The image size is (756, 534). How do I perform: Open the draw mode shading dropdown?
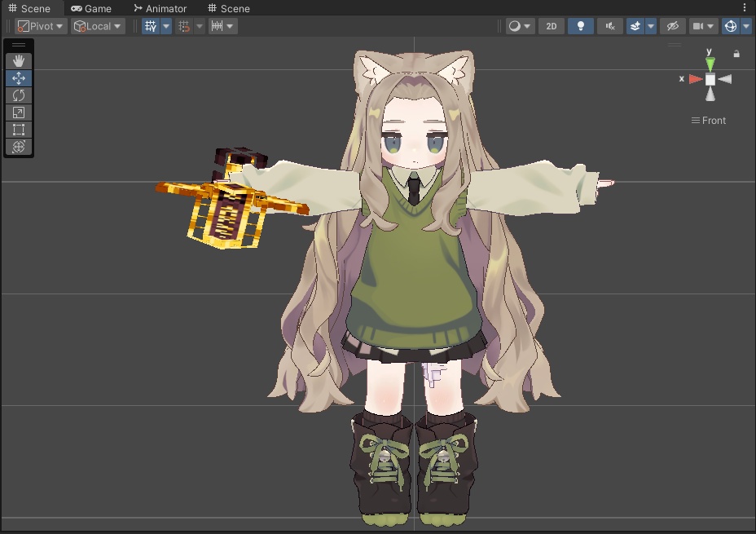point(519,26)
